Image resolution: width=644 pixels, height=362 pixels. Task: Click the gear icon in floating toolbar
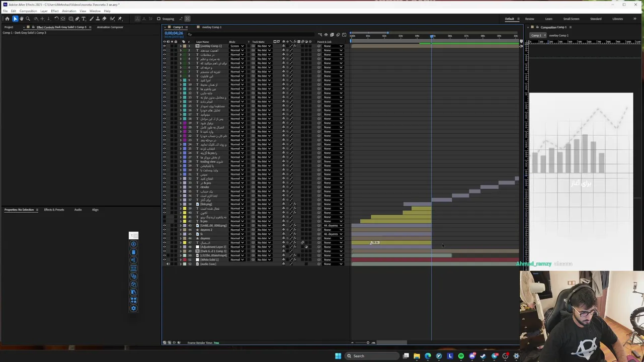click(x=133, y=308)
